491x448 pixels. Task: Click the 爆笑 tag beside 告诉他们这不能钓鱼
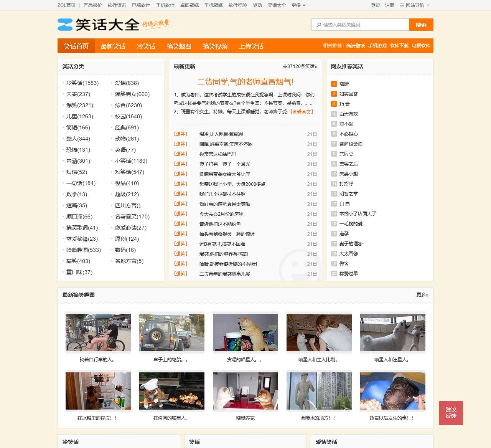pyautogui.click(x=181, y=224)
